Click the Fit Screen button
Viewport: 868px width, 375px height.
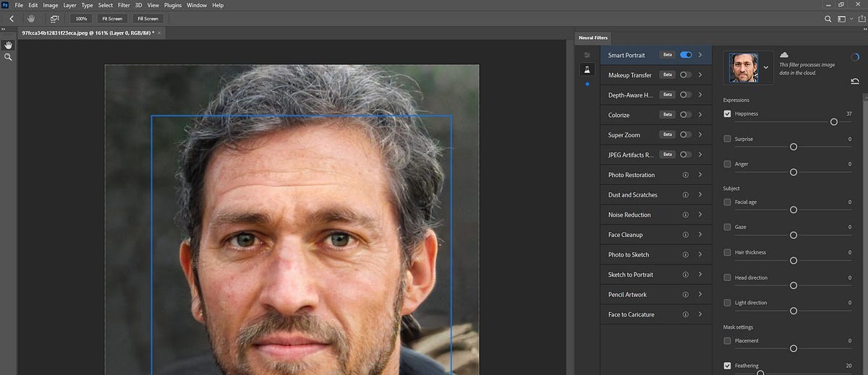pos(112,19)
